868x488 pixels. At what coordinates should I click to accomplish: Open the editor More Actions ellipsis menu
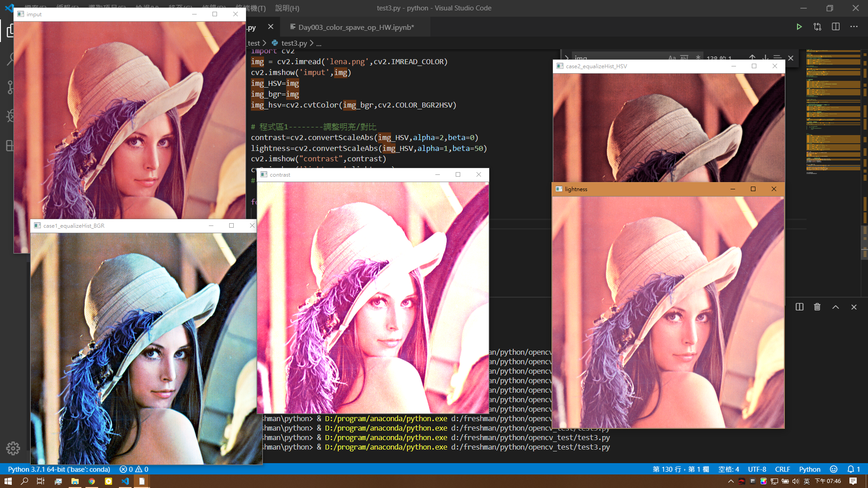(854, 27)
